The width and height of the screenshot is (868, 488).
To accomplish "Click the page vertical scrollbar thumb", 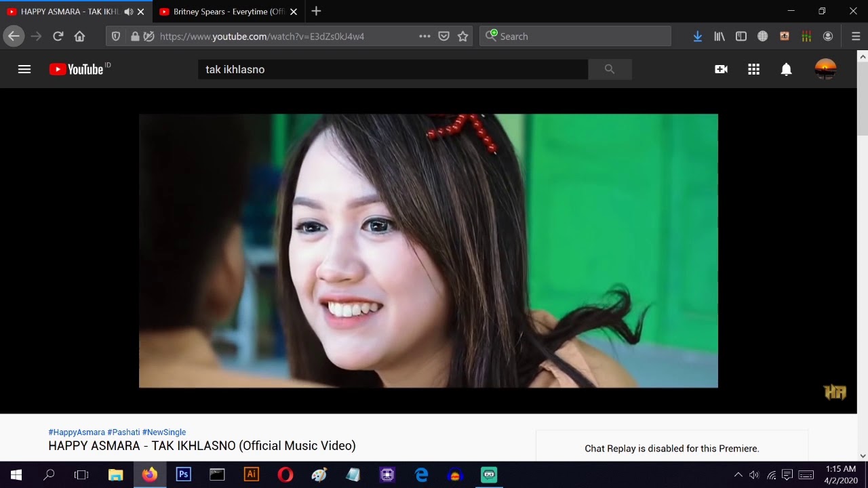I will pos(863,99).
